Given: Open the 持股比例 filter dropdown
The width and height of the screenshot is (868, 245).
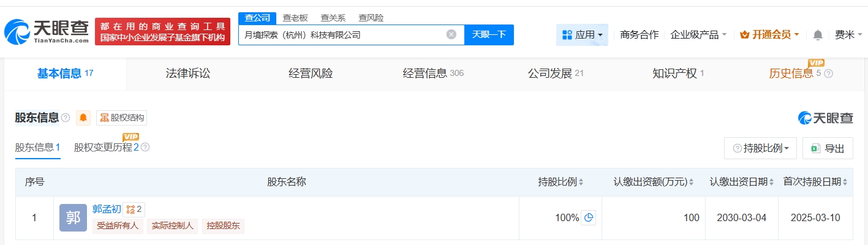Looking at the screenshot, I should coord(760,148).
